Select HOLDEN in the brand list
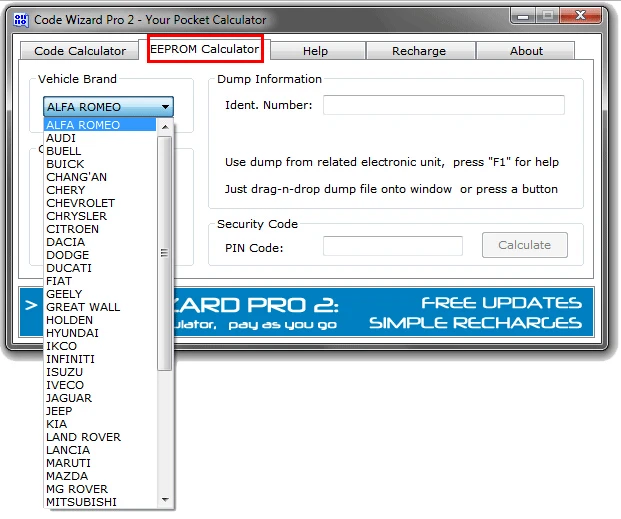Image resolution: width=621 pixels, height=519 pixels. click(x=100, y=320)
